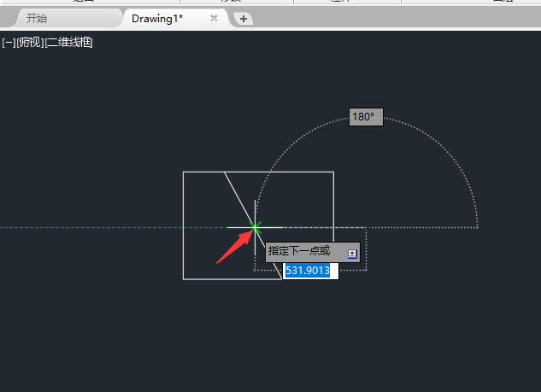Click the 指定下一点或 prompt tooltip
541x392 pixels.
313,252
